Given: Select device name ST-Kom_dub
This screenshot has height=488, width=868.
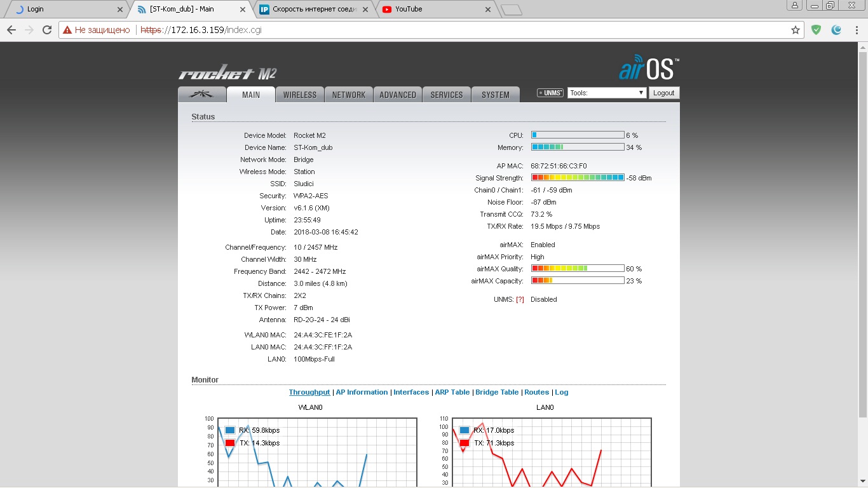Looking at the screenshot, I should 313,147.
